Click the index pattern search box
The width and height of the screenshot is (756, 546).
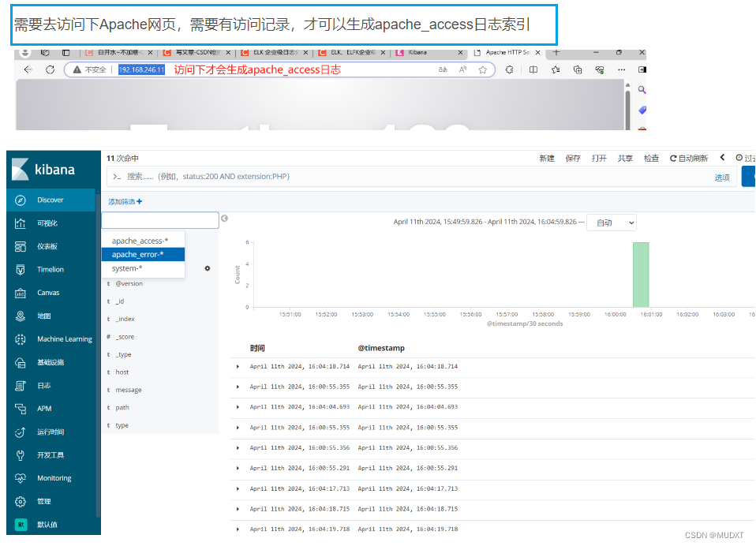pyautogui.click(x=160, y=220)
